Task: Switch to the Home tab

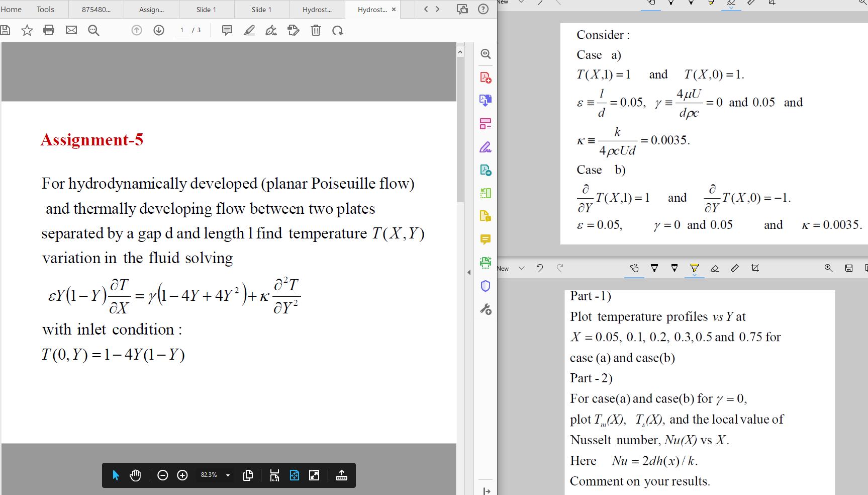Action: tap(11, 9)
